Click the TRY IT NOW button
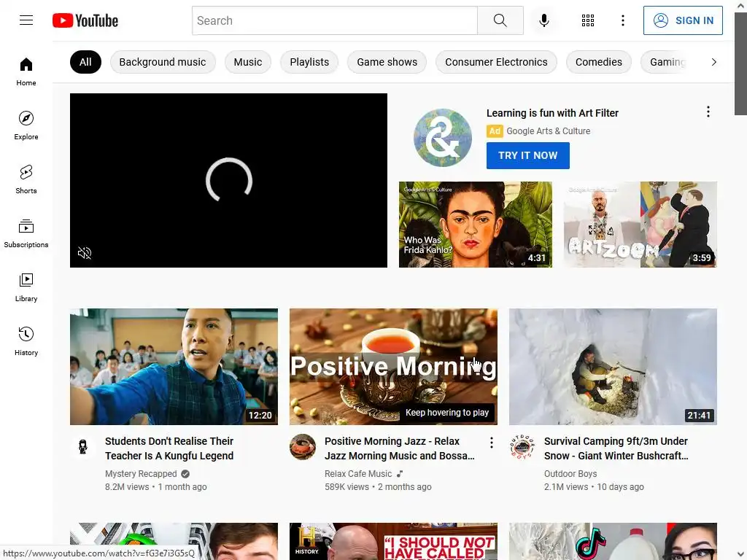747x560 pixels. point(528,155)
